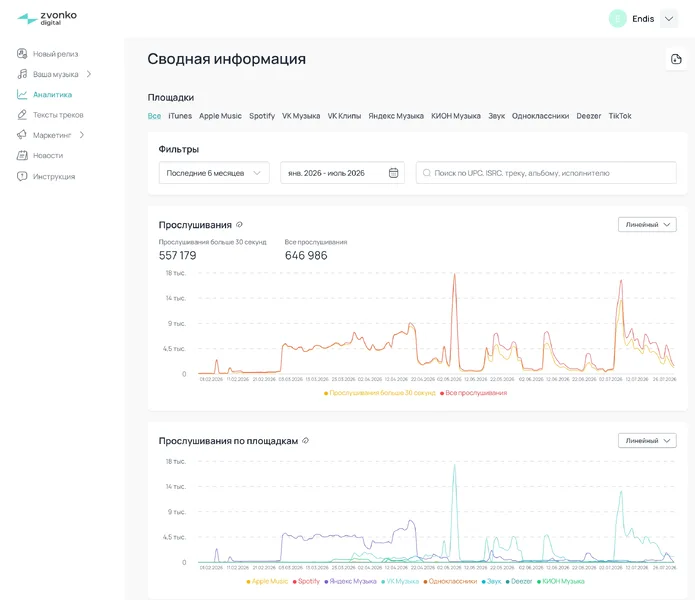This screenshot has height=600, width=695.
Task: Click the Маркетинг megaphone icon
Action: coord(22,135)
